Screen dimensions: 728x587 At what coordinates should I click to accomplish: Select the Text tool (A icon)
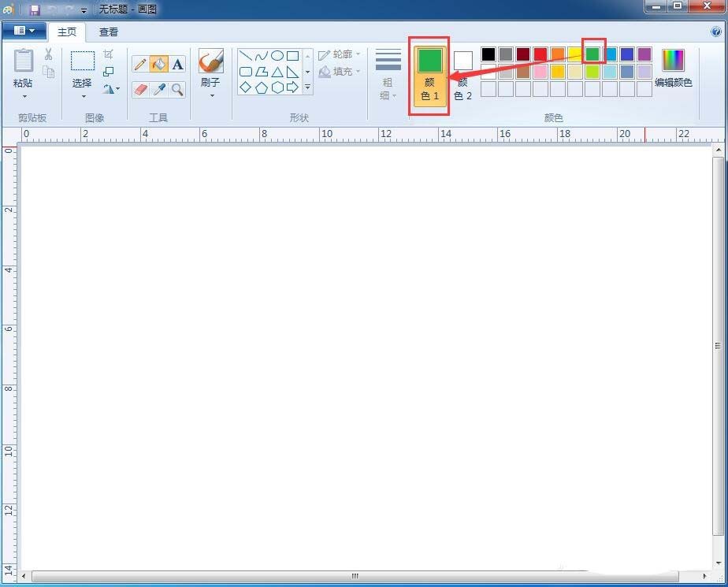coord(178,65)
